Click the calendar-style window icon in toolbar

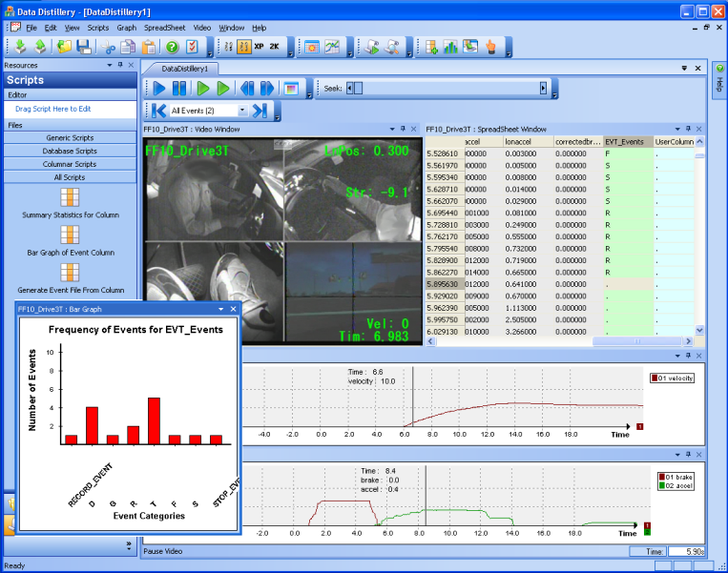tap(312, 47)
